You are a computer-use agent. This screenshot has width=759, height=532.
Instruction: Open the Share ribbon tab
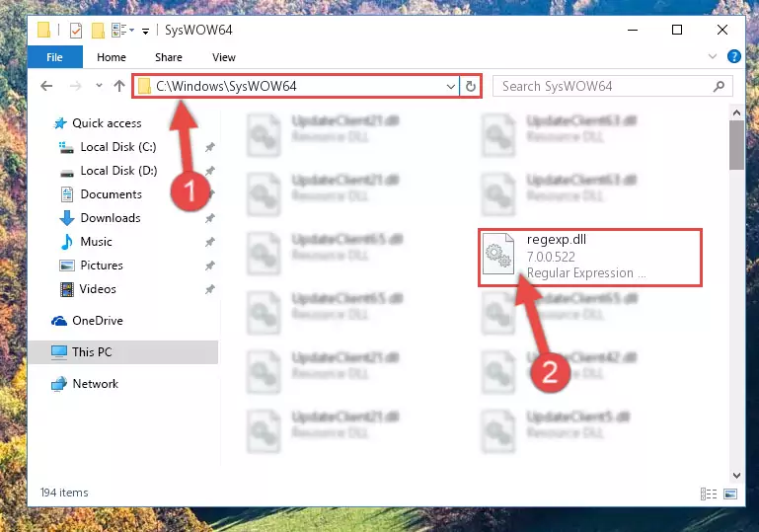click(169, 57)
